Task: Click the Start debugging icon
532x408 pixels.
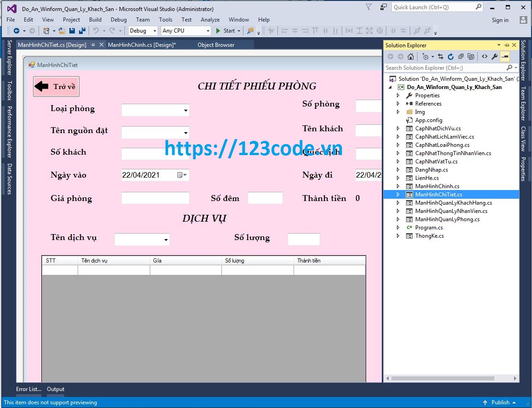Action: [x=219, y=31]
